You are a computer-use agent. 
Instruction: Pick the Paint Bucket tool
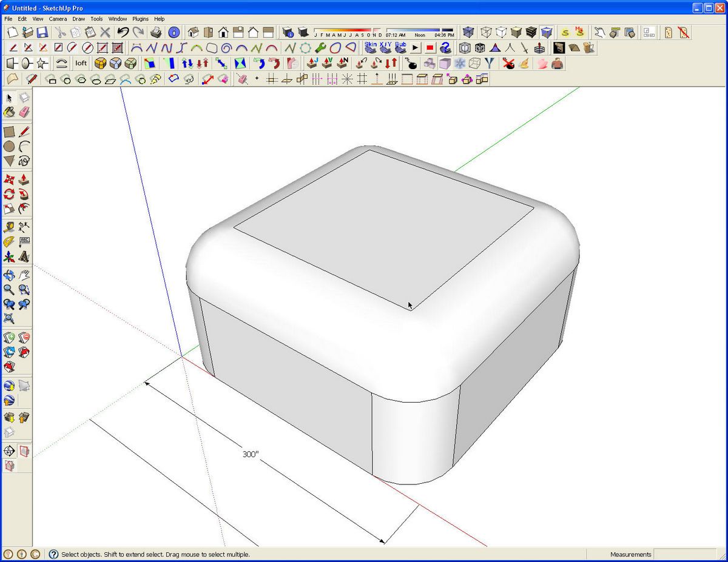pos(9,112)
